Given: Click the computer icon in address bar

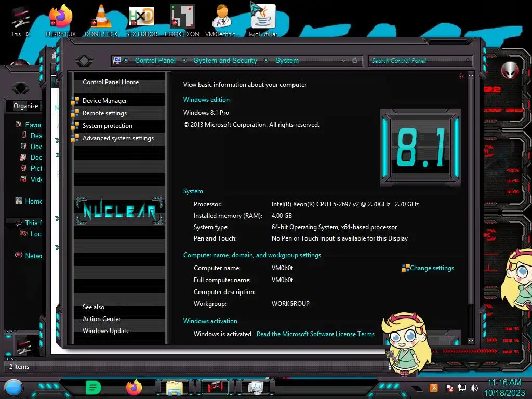Looking at the screenshot, I should coord(117,60).
